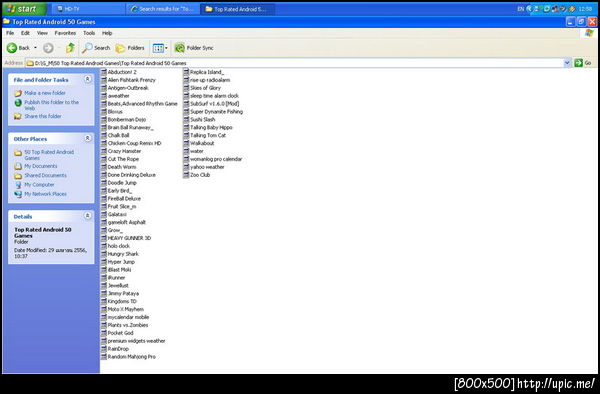This screenshot has width=600, height=394.
Task: Select the Replica Island_ file icon
Action: 186,72
